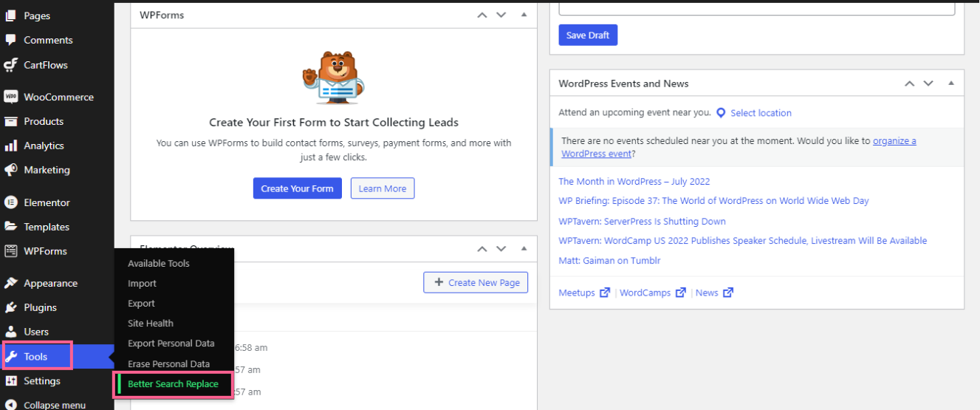
Task: Select Better Search Replace from the Tools submenu
Action: (x=173, y=384)
